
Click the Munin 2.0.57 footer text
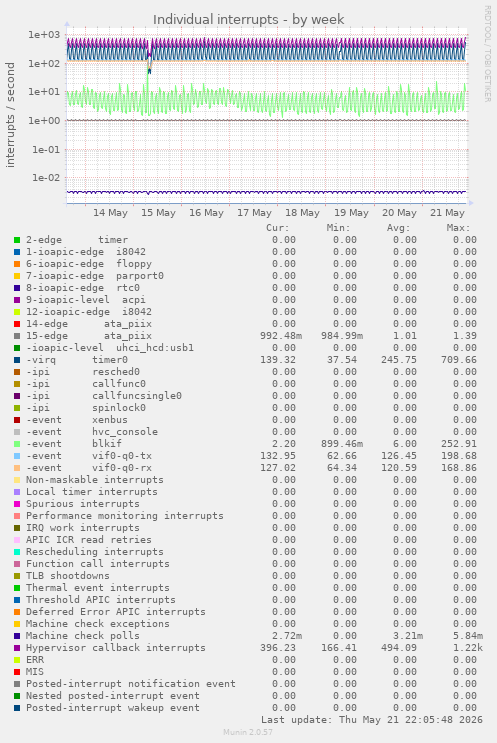pos(248,732)
